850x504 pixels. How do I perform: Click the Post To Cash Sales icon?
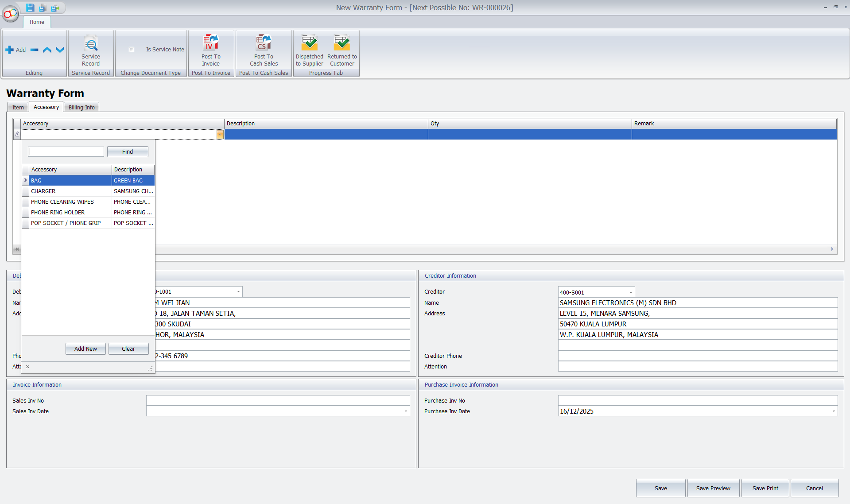pos(264,43)
